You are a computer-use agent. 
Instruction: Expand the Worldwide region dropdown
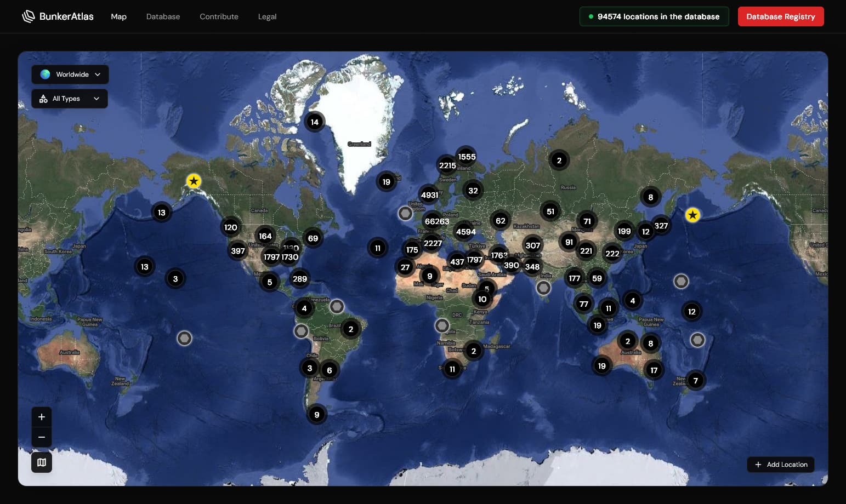(x=97, y=75)
